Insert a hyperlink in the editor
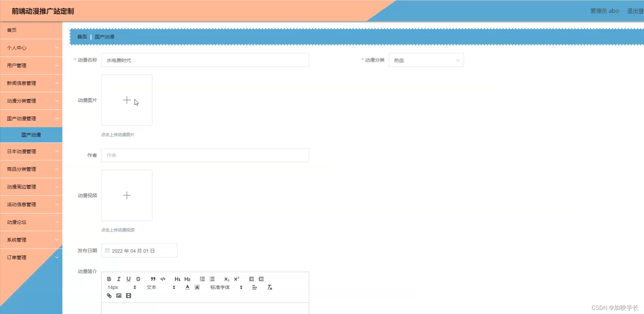This screenshot has height=314, width=644. point(109,295)
